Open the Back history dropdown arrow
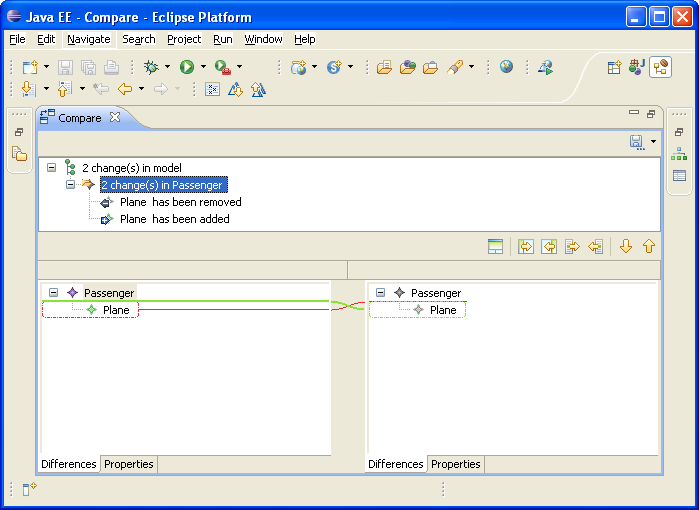This screenshot has height=510, width=699. (141, 89)
